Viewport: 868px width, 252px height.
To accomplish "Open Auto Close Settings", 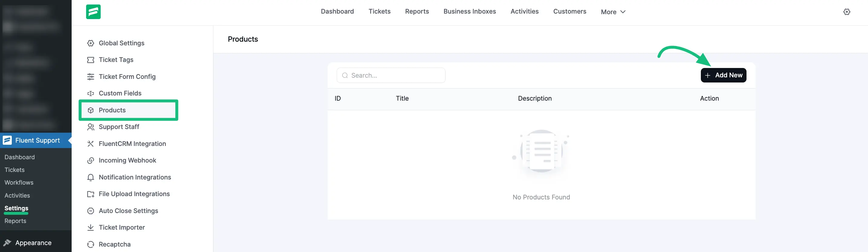I will point(128,211).
